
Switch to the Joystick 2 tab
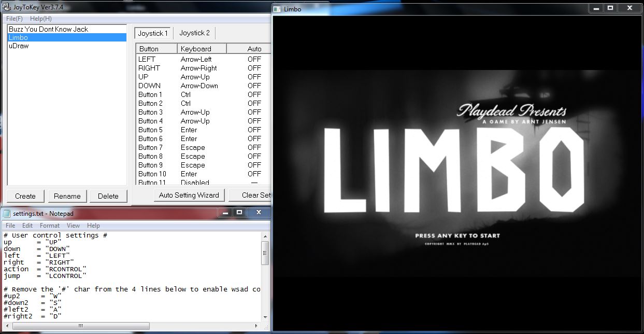pos(194,33)
